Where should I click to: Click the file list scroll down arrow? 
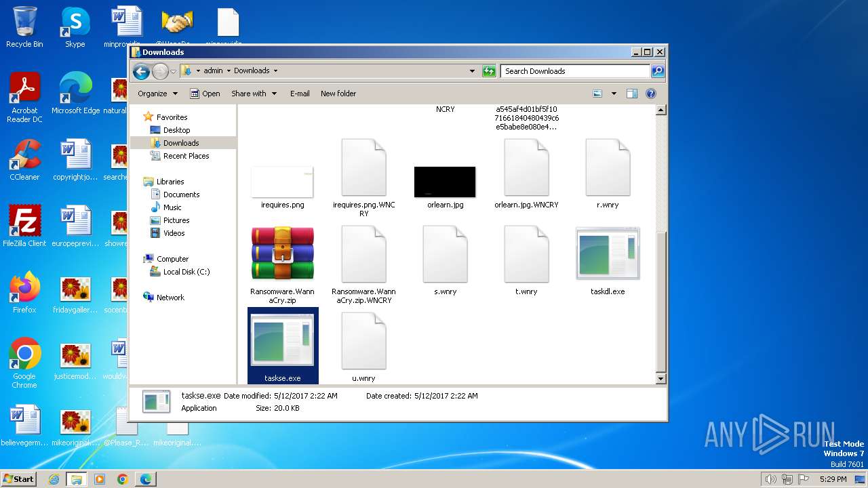(x=661, y=380)
